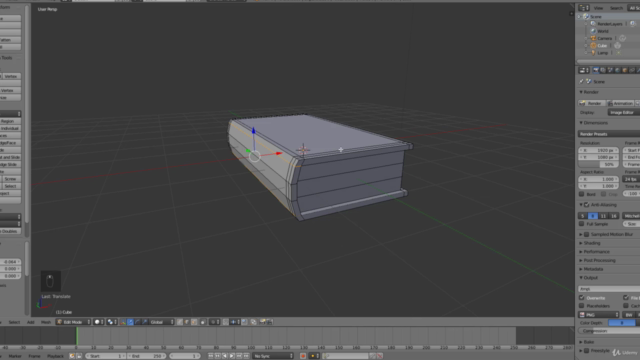Click timeline auto keyframe record button

[303, 356]
